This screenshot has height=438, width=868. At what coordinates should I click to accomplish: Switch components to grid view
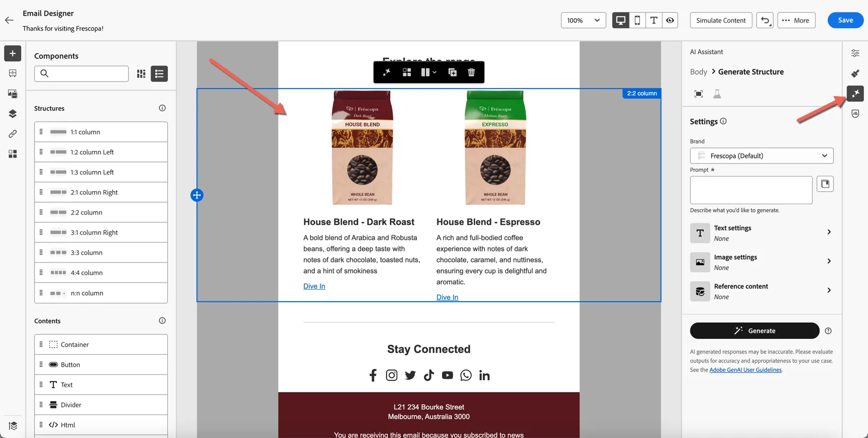point(141,74)
